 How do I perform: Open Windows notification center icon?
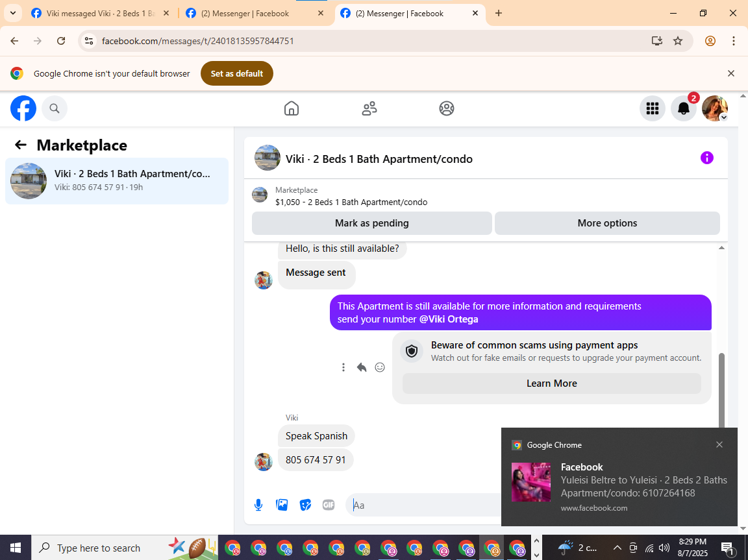coord(727,548)
